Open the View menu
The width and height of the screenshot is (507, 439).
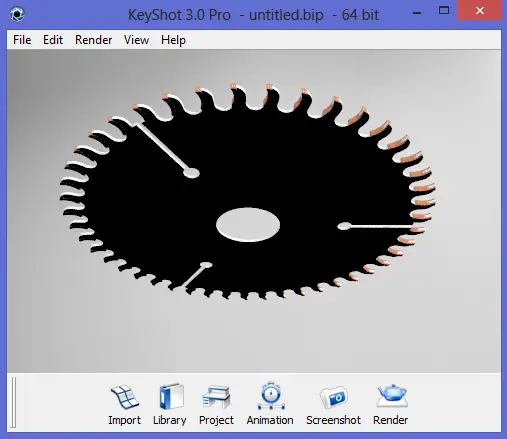coord(136,40)
